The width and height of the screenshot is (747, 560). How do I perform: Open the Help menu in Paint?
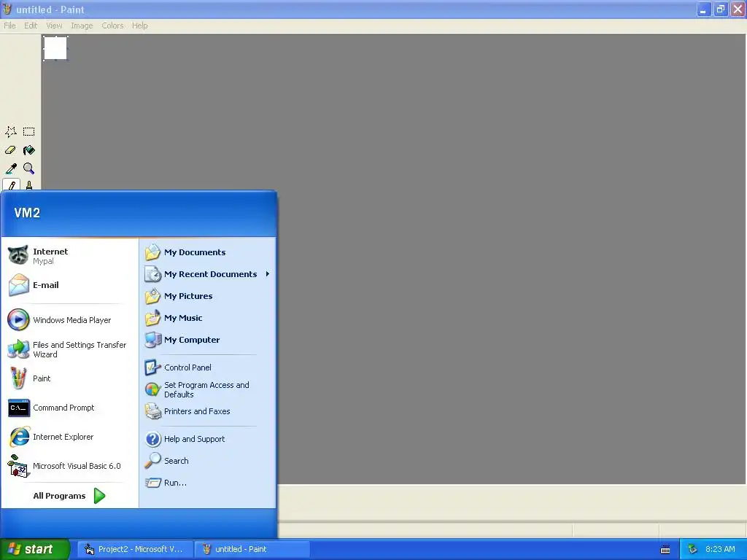click(139, 26)
